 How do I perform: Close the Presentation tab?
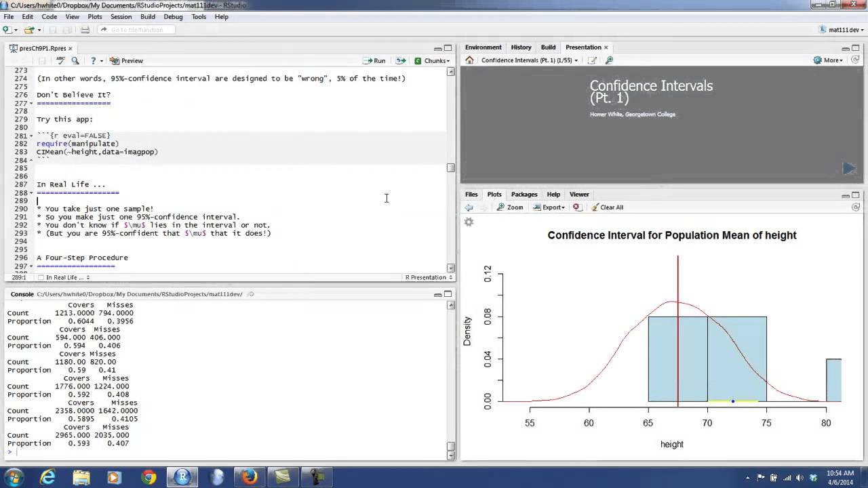[606, 47]
